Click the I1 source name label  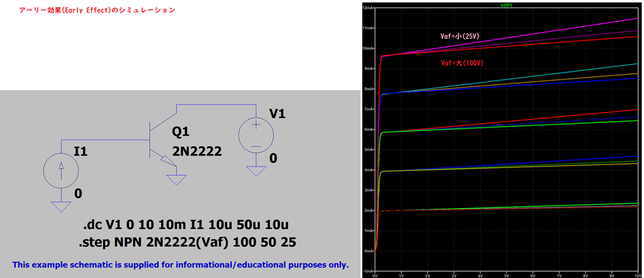click(x=81, y=152)
